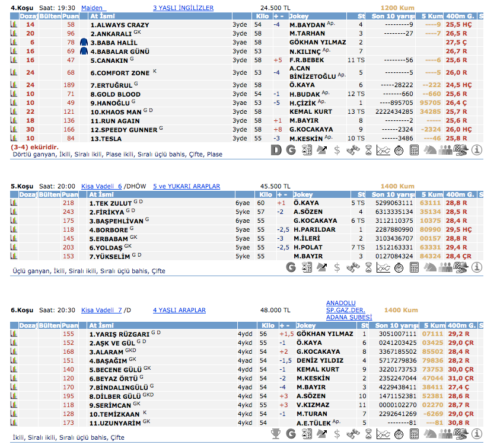
Task: Click the checkered flag icon in race 4 toolbar
Action: pos(461,151)
